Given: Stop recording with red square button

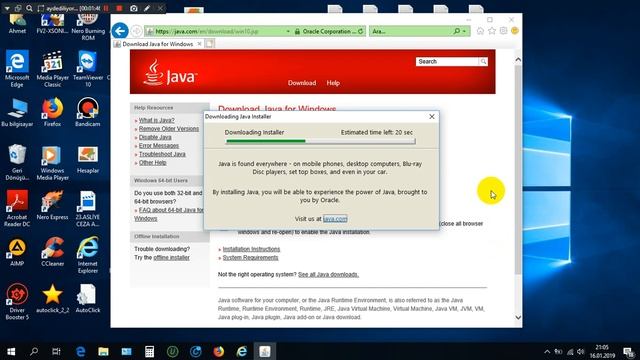Looking at the screenshot, I should pos(119,8).
